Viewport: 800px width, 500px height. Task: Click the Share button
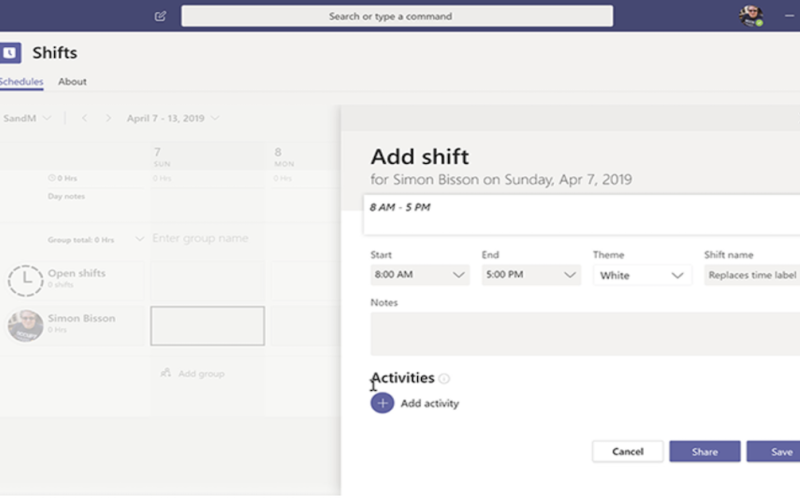(705, 452)
